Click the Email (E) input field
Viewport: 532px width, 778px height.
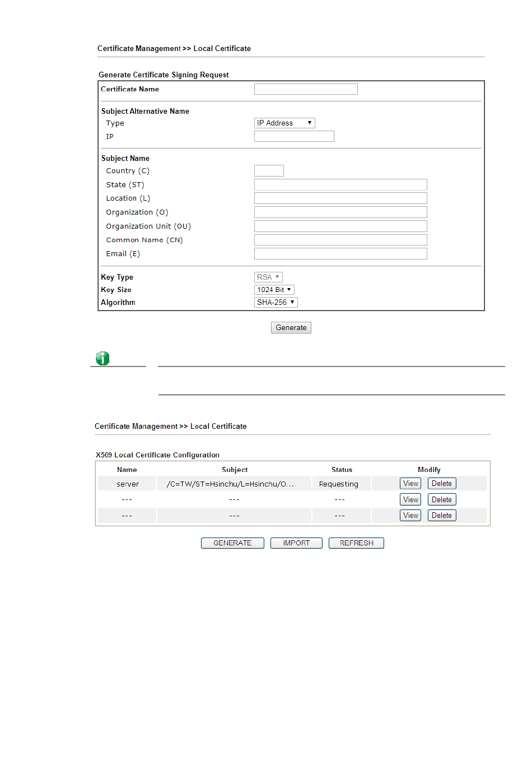tap(340, 254)
